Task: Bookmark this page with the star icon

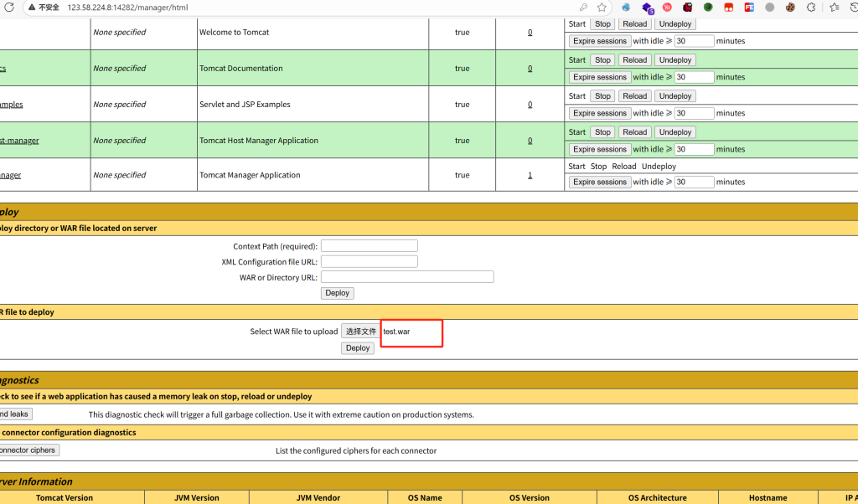Action: pos(602,7)
